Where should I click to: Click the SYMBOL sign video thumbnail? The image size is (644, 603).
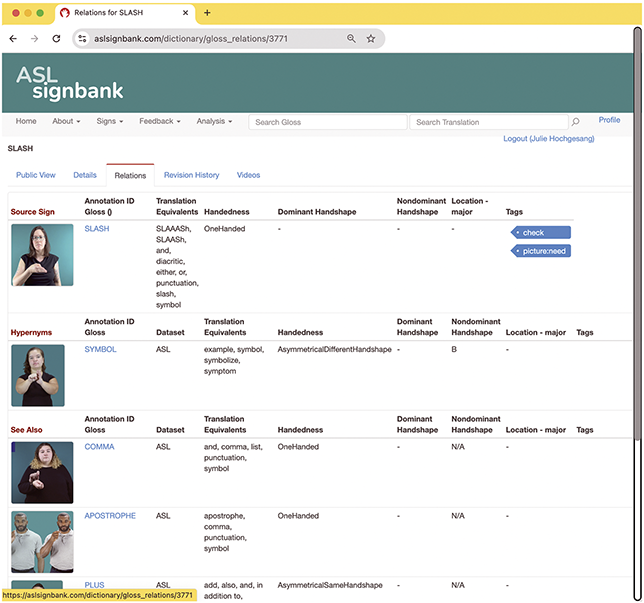pos(38,375)
